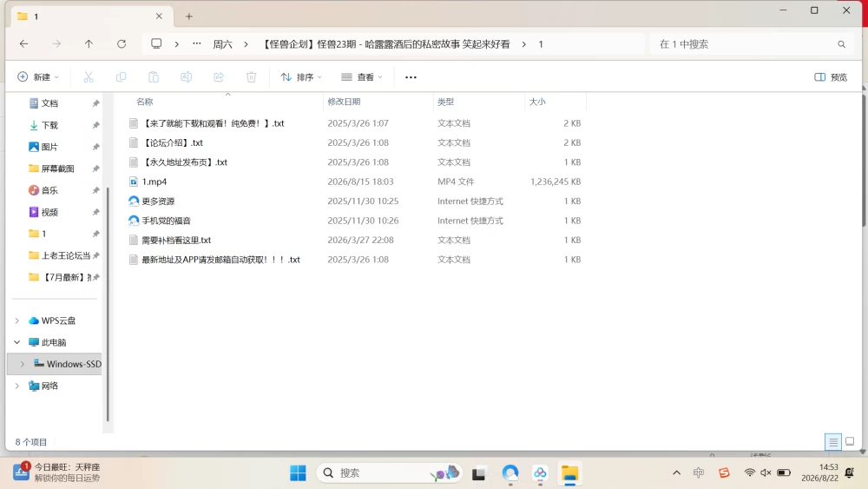Click the Share icon in toolbar
Screen dimensions: 868x489
[219, 77]
